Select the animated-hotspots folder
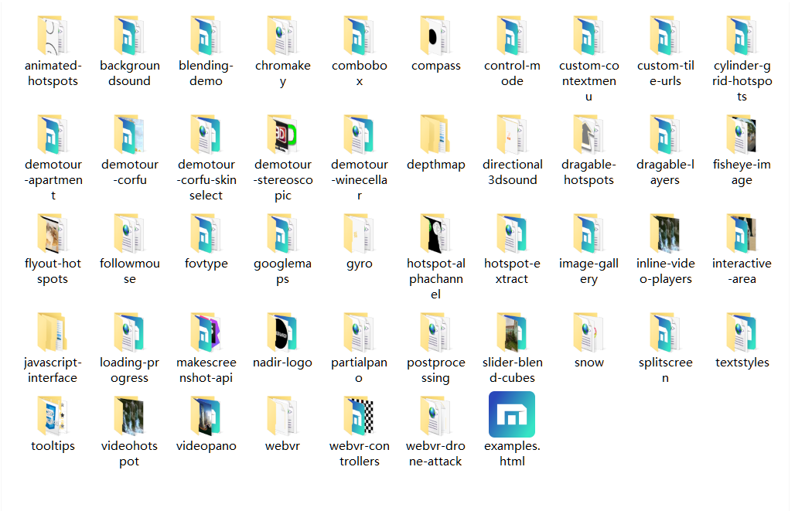The image size is (812, 511). pos(53,36)
